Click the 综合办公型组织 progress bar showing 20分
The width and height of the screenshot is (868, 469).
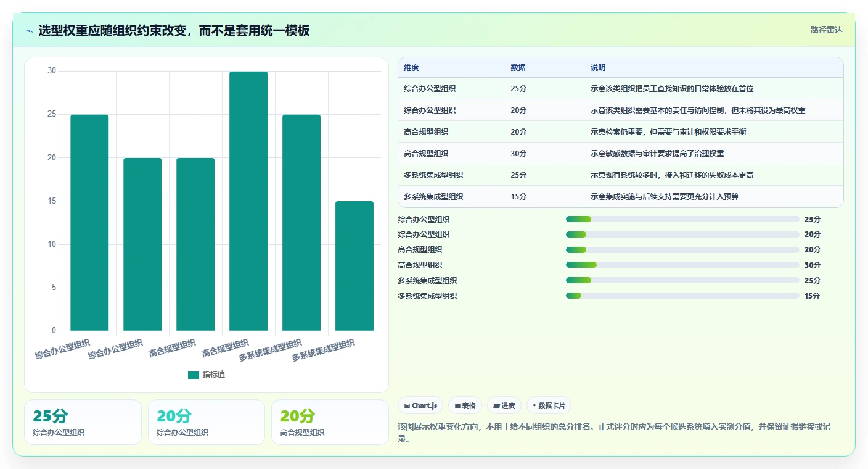682,234
